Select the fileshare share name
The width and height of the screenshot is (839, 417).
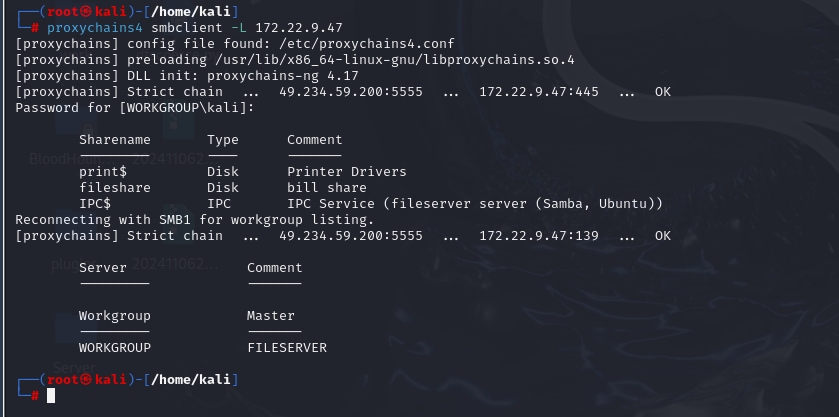115,187
